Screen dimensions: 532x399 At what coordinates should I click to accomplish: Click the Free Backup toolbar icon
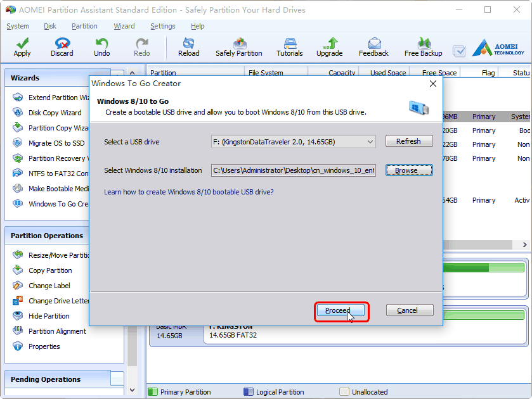point(423,47)
